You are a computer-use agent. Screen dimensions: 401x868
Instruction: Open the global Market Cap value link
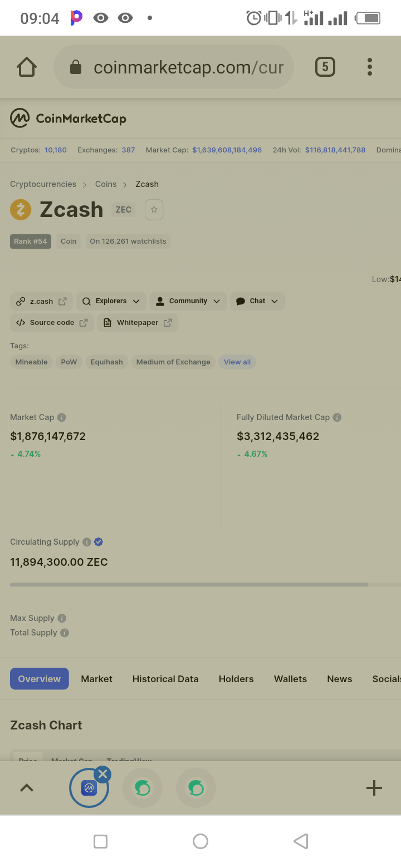tap(227, 150)
